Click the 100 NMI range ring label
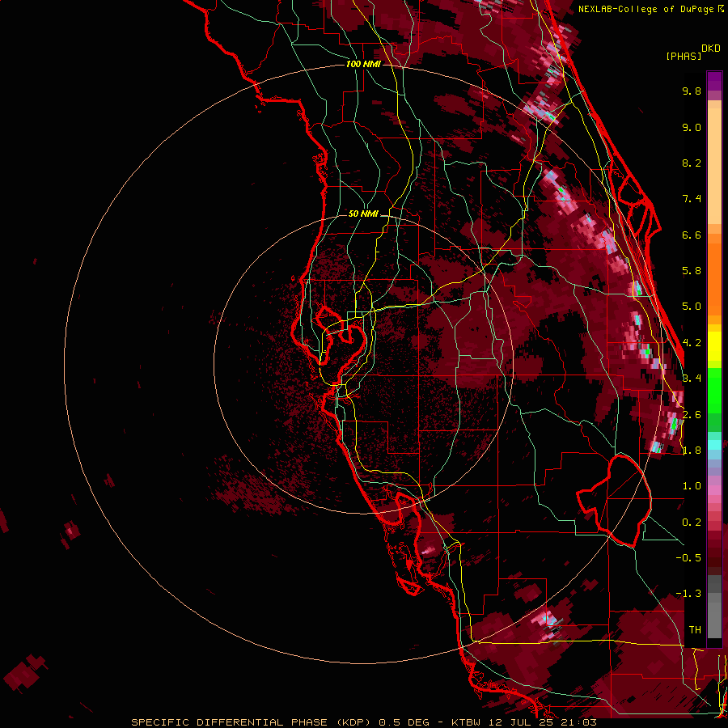Screen dimensions: 728x728 pos(363,64)
